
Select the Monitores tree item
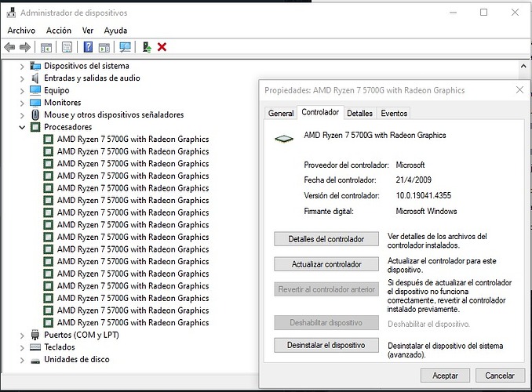pyautogui.click(x=63, y=103)
